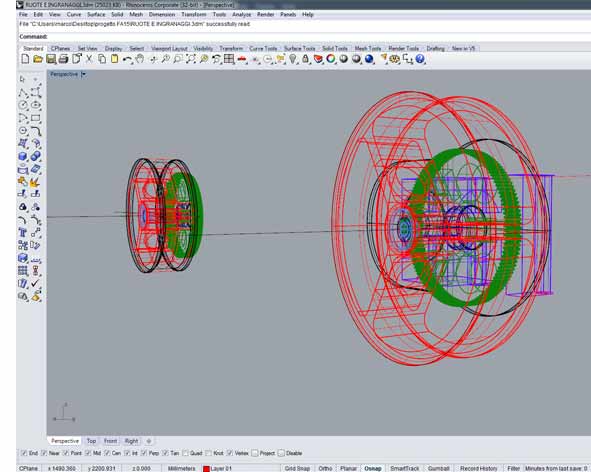Click the Lock padlock icon

pyautogui.click(x=305, y=59)
